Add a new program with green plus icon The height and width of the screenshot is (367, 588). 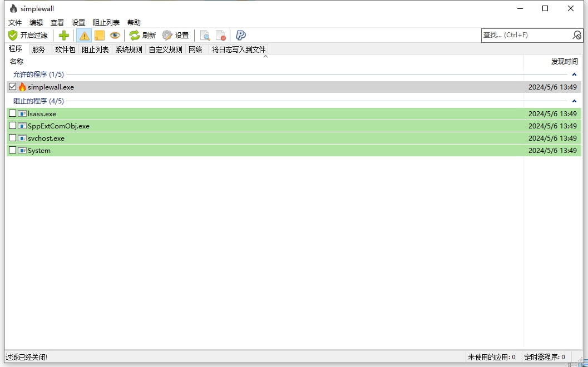tap(64, 35)
